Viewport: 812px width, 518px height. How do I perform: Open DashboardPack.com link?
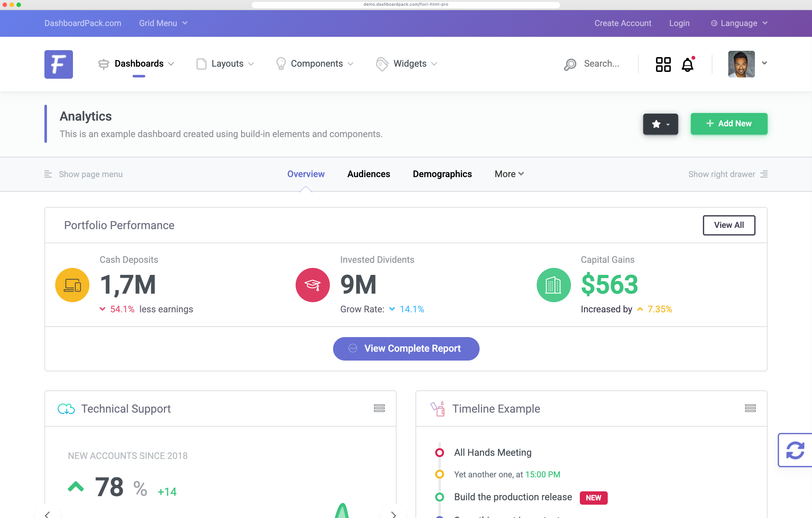83,23
